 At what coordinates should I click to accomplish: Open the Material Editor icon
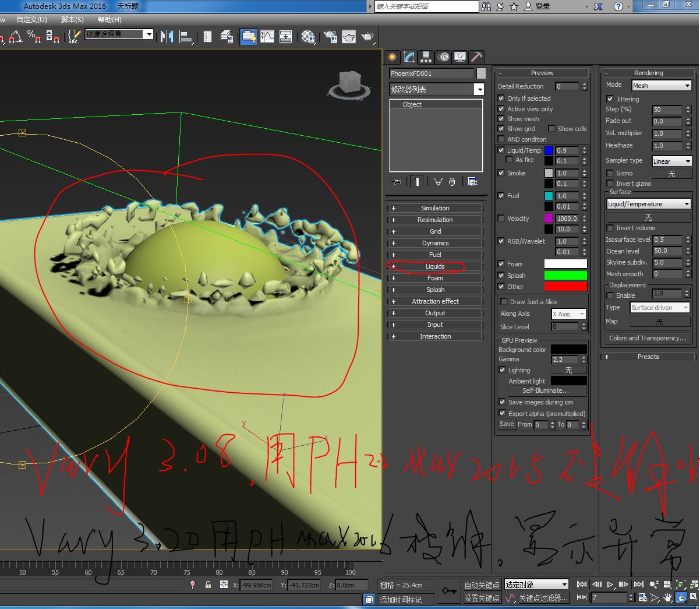[x=308, y=37]
